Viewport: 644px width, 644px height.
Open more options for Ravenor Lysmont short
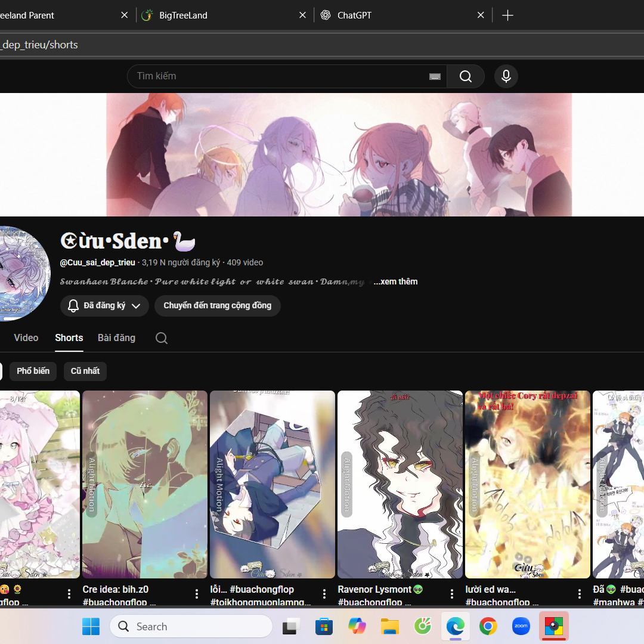[452, 594]
